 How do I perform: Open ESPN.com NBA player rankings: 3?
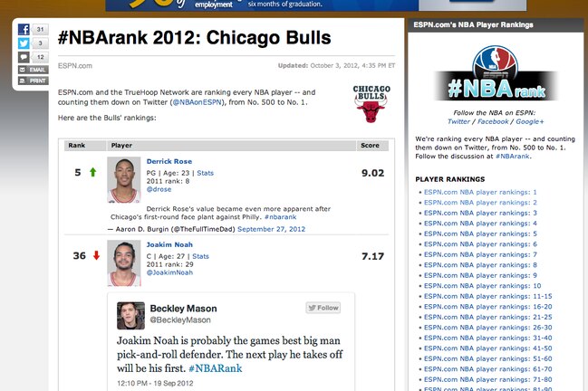[480, 213]
